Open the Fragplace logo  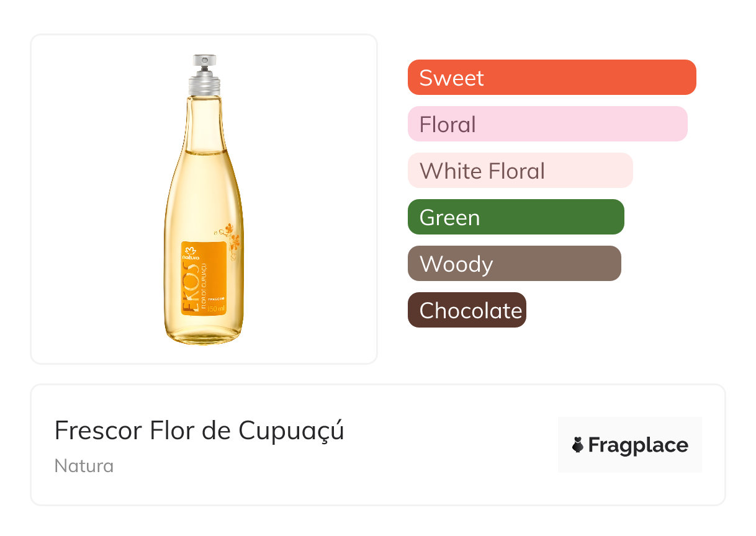pos(630,445)
